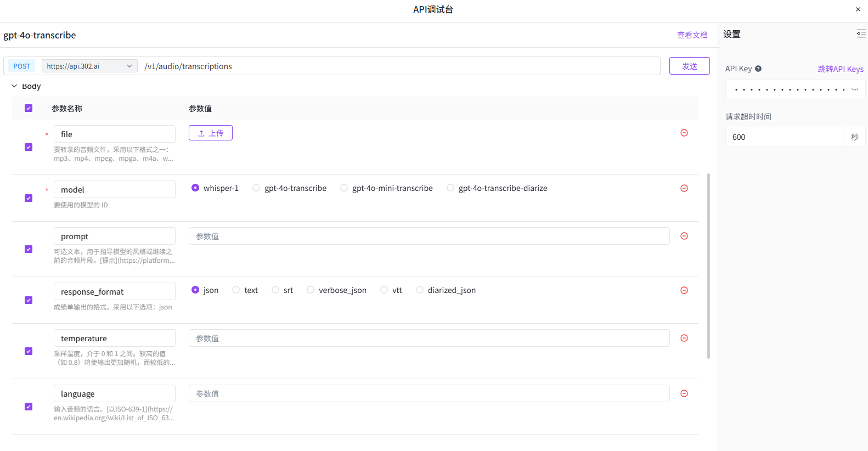Remove the response_format parameter row
This screenshot has width=868, height=451.
click(684, 290)
